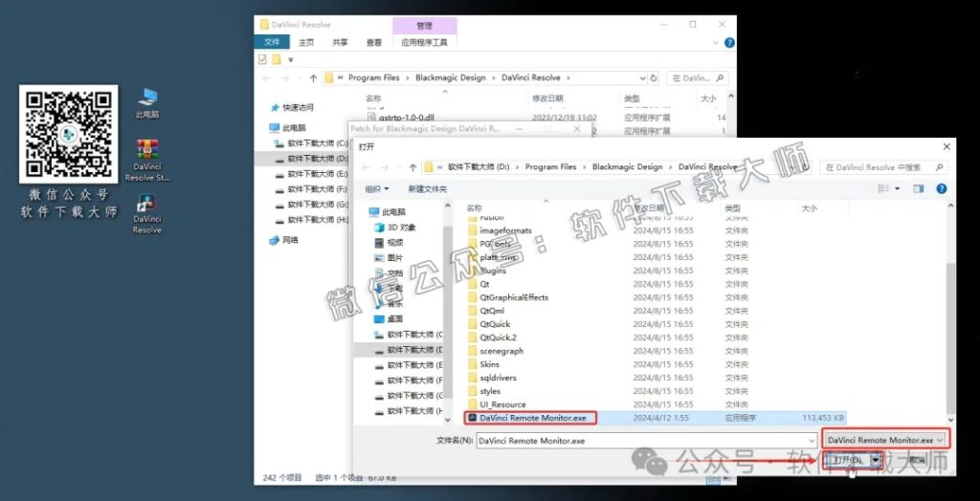Screen dimensions: 980x501
Task: Click 管理 contextual tab header
Action: click(x=424, y=26)
